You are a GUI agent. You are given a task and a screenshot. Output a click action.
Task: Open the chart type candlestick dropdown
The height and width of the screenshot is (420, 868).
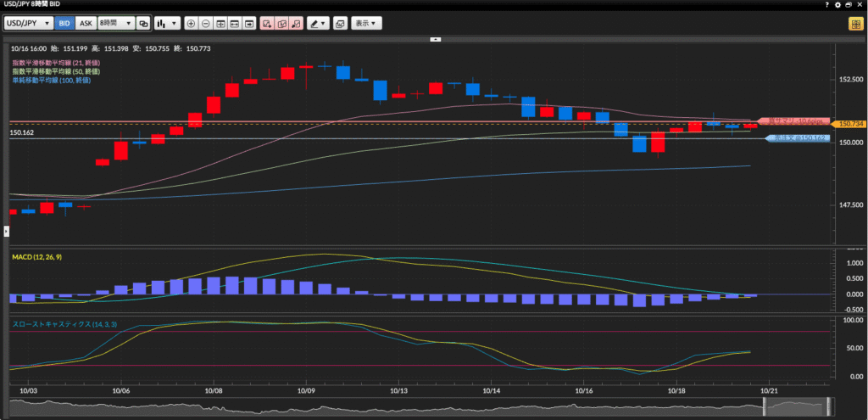(x=167, y=23)
